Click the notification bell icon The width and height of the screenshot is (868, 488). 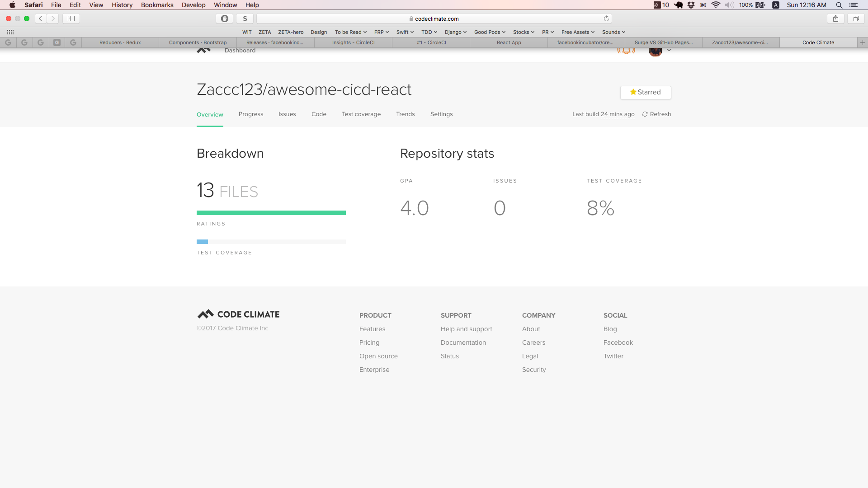pos(626,50)
